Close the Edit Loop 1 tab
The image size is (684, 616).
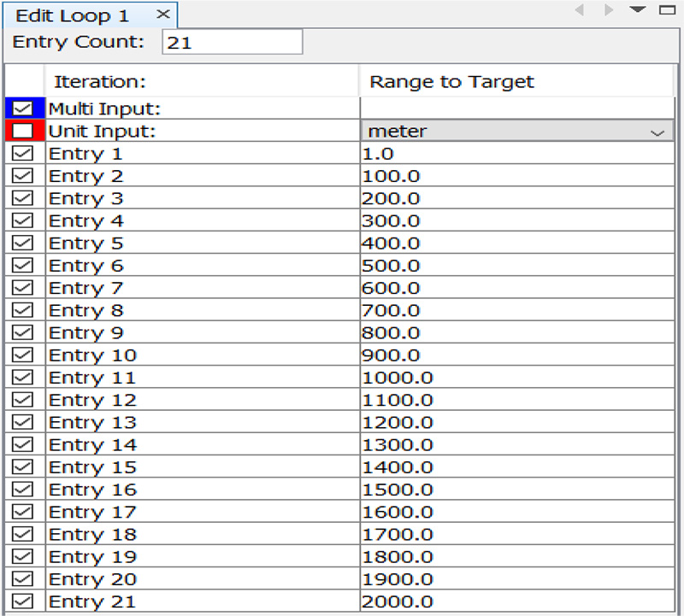163,15
